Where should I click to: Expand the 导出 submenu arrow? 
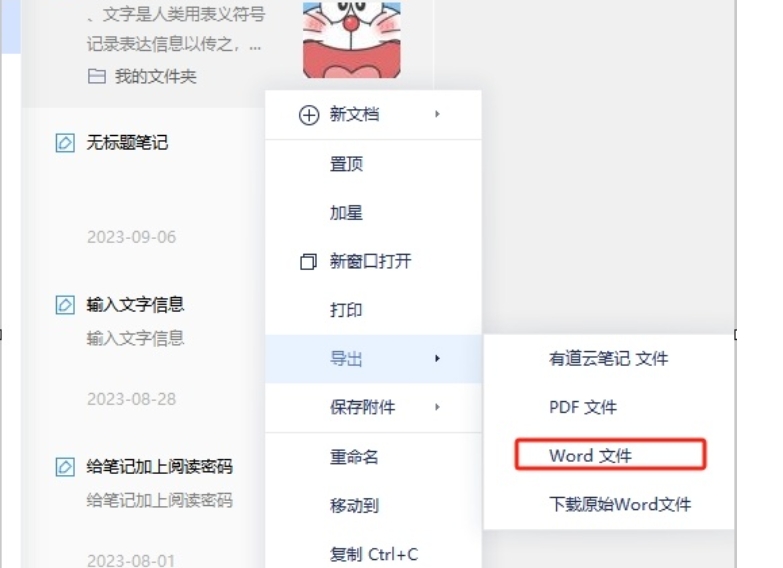(437, 358)
